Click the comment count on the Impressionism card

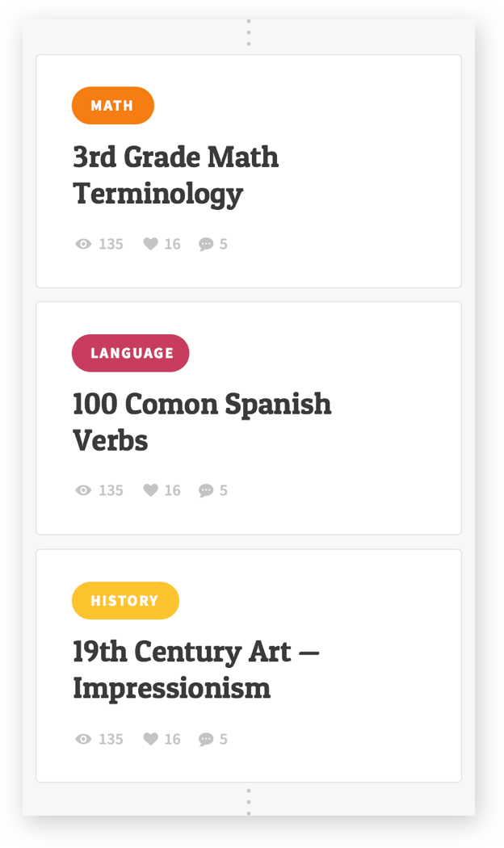(224, 739)
